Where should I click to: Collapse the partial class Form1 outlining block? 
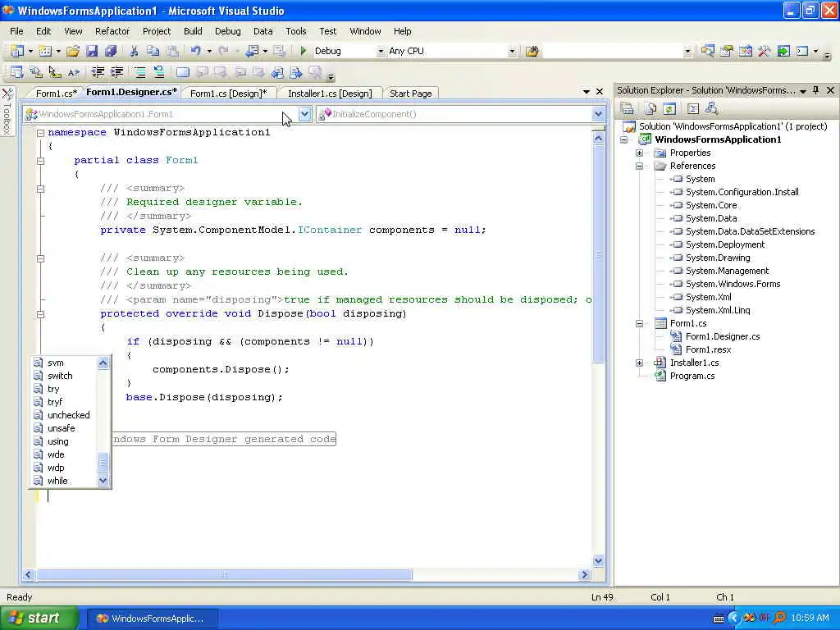pyautogui.click(x=41, y=161)
